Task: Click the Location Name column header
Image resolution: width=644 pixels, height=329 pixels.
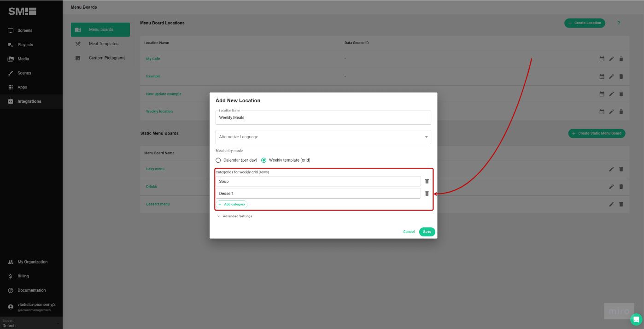Action: [x=157, y=43]
